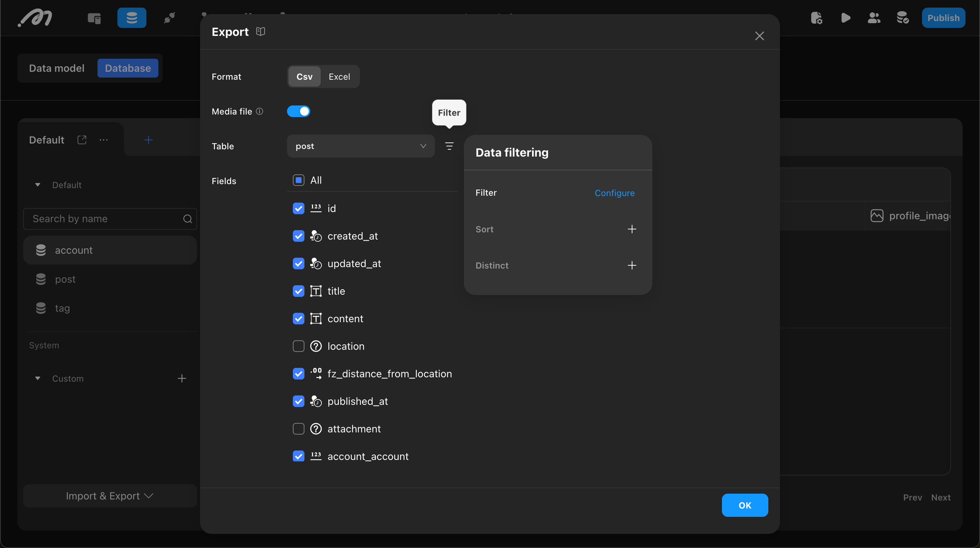Focus the Search by name field
Image resolution: width=980 pixels, height=548 pixels.
(x=110, y=219)
